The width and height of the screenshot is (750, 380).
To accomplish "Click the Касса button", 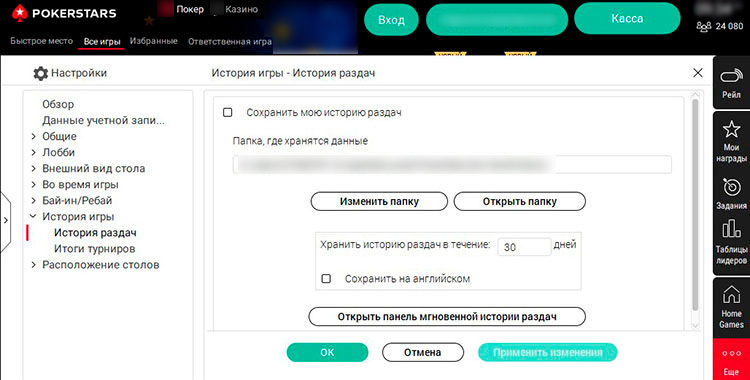I will [x=627, y=19].
